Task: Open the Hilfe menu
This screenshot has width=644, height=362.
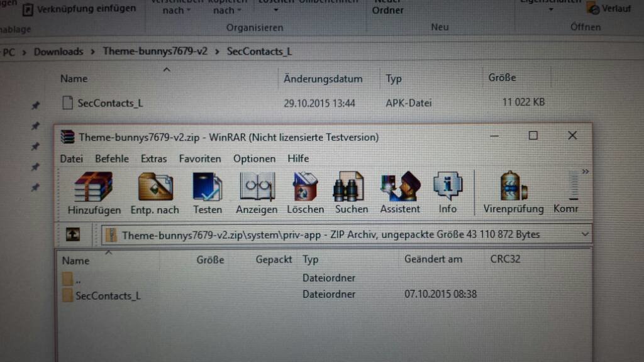Action: [x=298, y=158]
